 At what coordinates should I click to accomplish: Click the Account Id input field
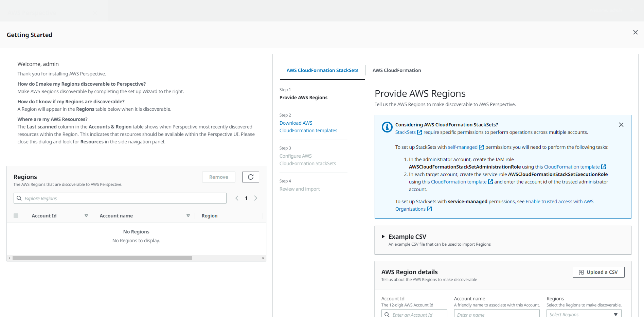click(x=414, y=313)
